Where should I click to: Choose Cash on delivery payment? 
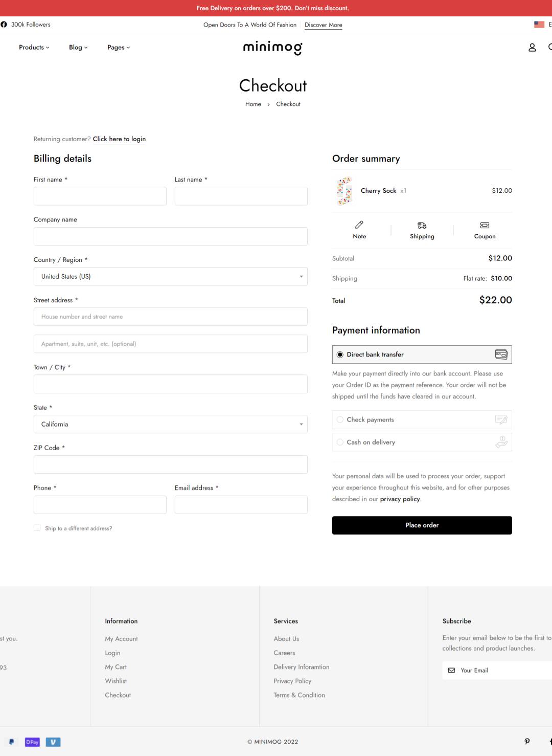pyautogui.click(x=340, y=442)
